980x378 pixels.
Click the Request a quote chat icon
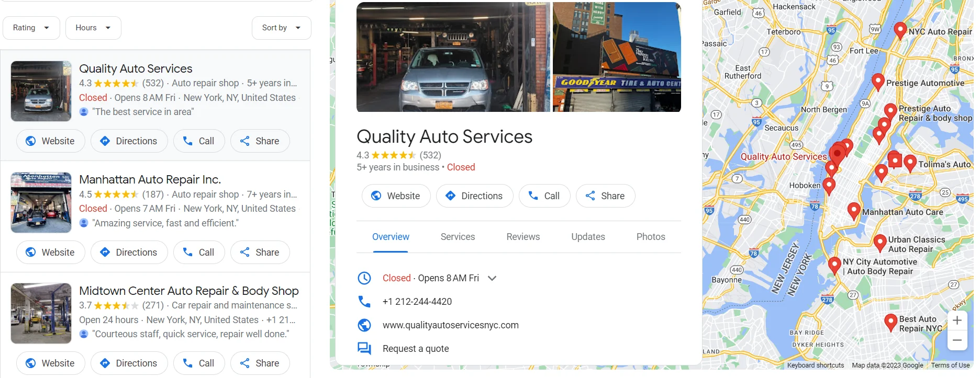tap(364, 349)
